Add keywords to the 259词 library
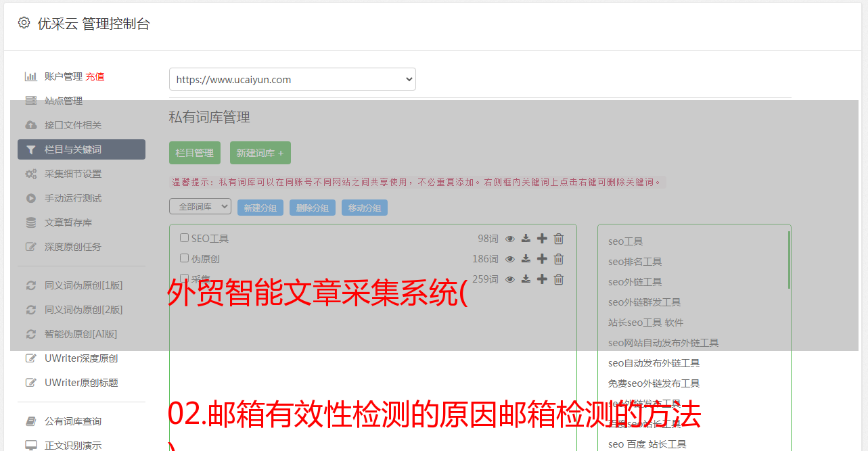This screenshot has height=451, width=868. click(x=542, y=279)
